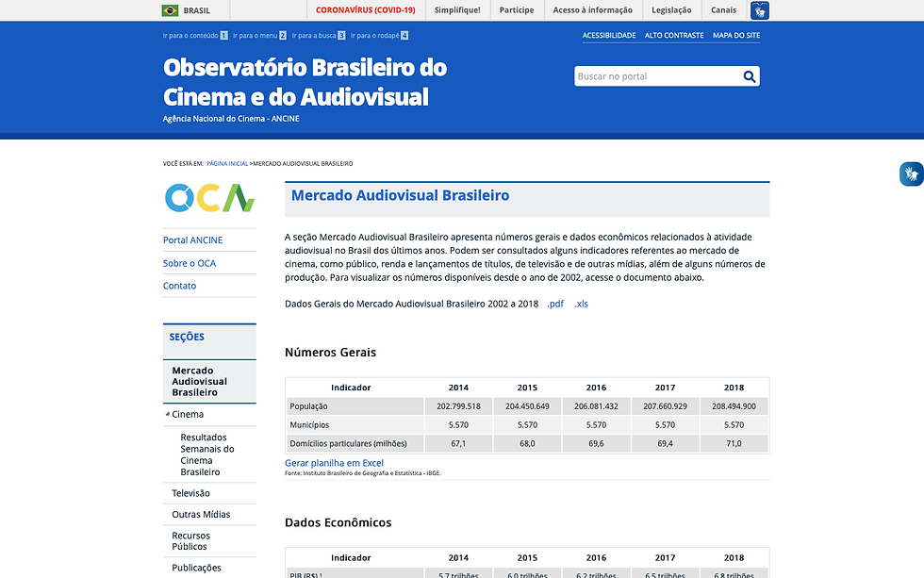
Task: Open the Contato sidebar link
Action: pos(179,286)
